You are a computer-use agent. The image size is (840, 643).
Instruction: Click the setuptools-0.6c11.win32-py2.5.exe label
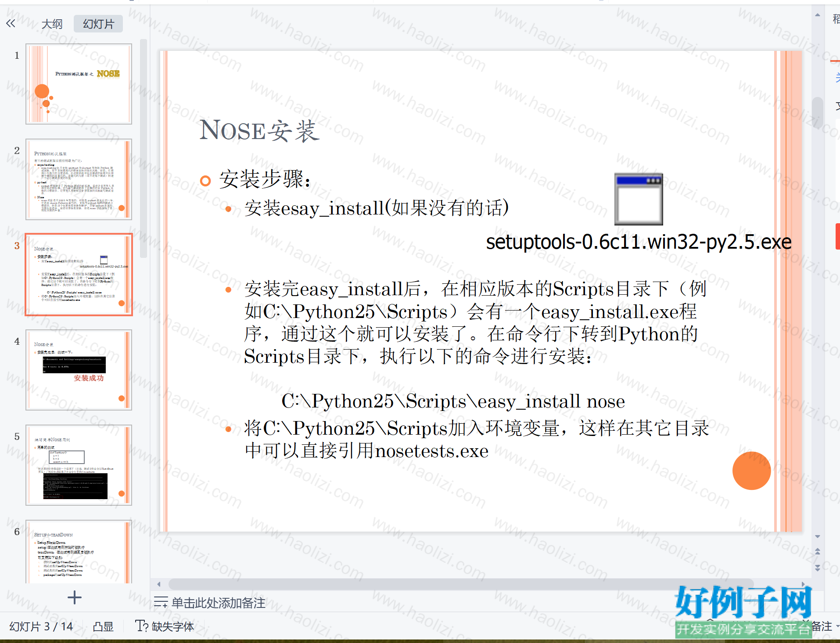tap(639, 242)
